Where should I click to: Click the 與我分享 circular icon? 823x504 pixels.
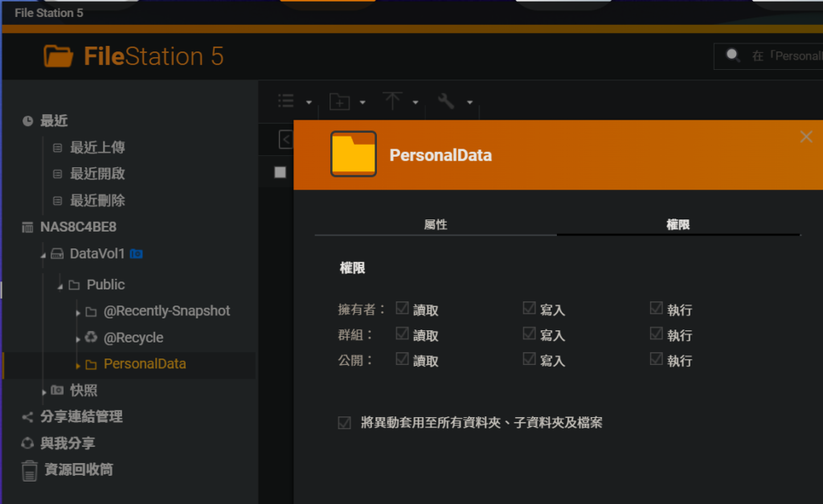[x=28, y=443]
